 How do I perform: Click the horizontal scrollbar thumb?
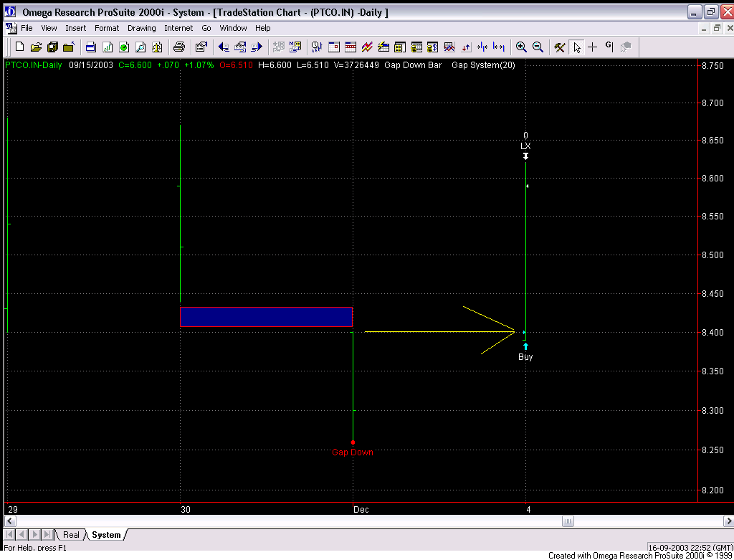[568, 521]
